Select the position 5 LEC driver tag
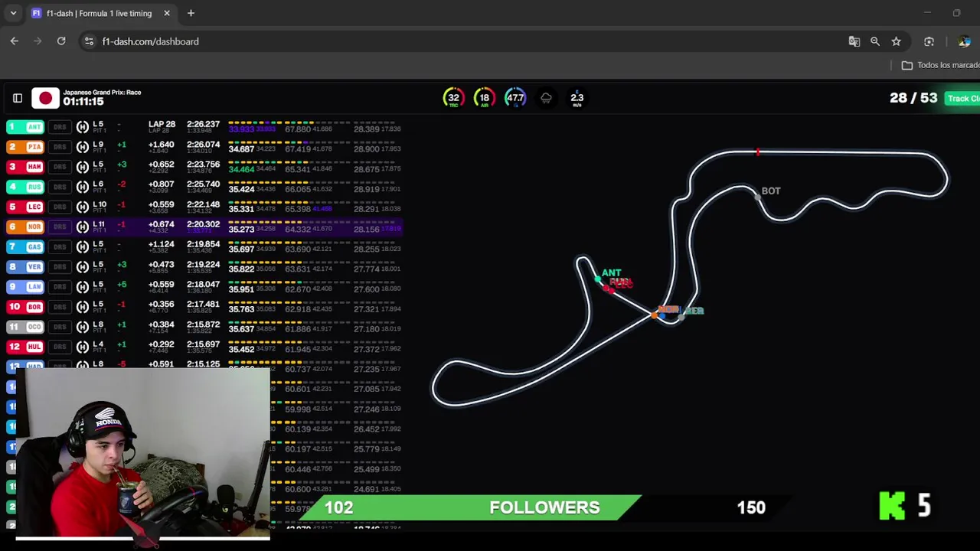The image size is (980, 551). (25, 207)
